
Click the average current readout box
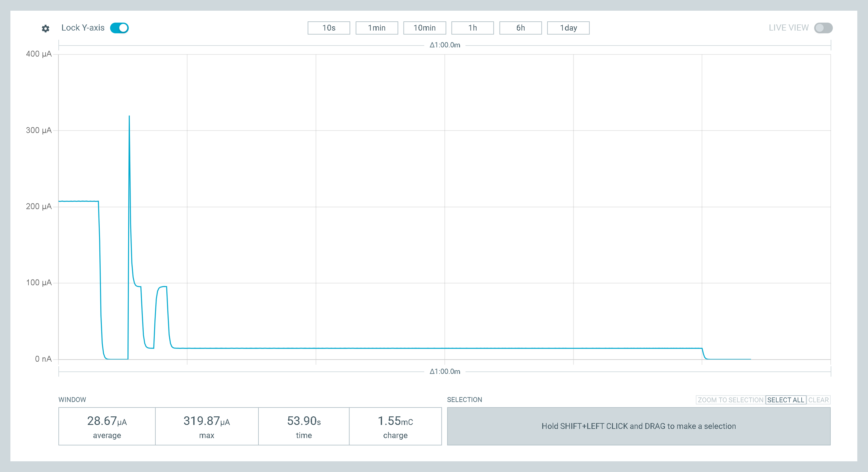point(107,426)
